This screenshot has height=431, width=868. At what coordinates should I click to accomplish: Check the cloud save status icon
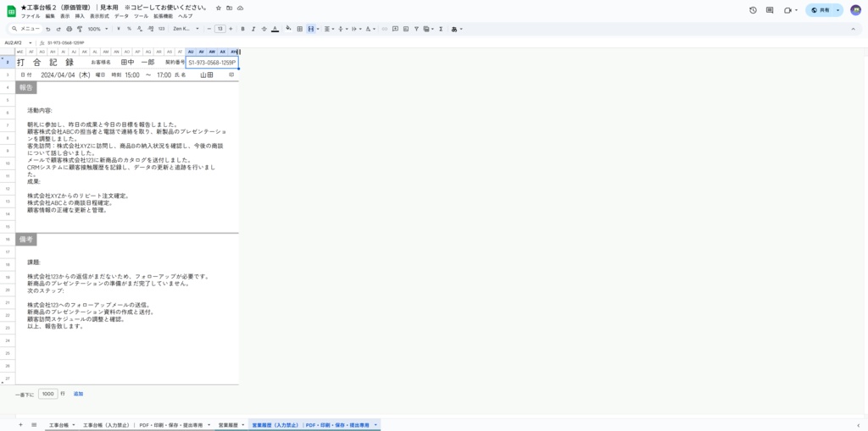click(240, 8)
